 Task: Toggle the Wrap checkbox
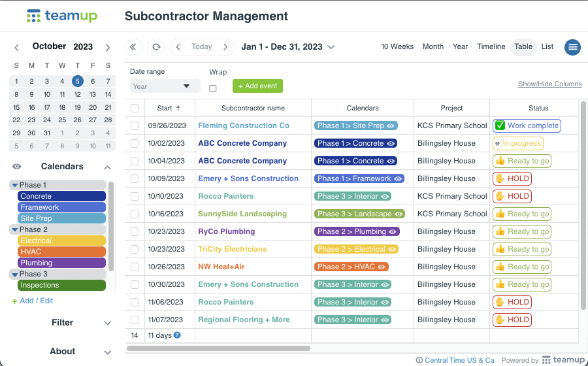click(213, 88)
